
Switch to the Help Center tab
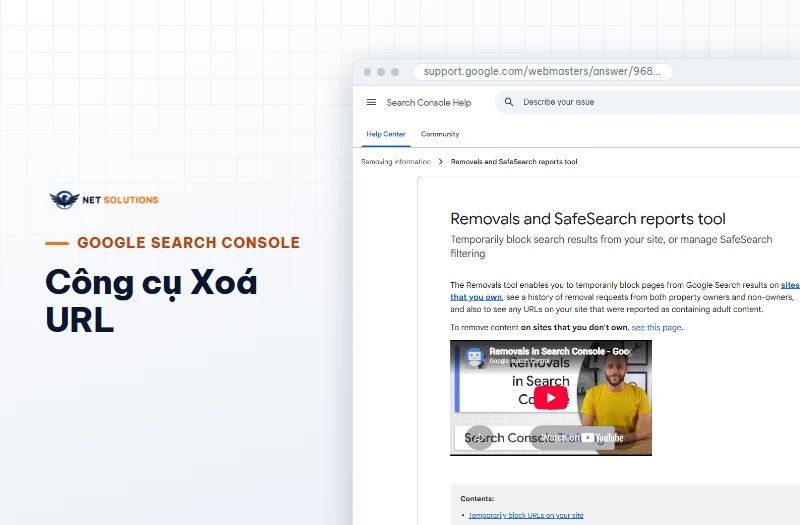click(386, 134)
